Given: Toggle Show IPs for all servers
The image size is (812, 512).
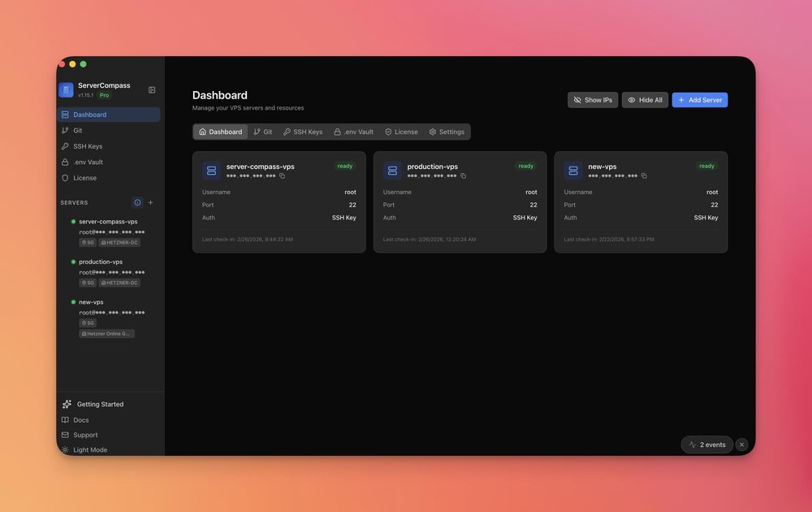Looking at the screenshot, I should click(592, 99).
